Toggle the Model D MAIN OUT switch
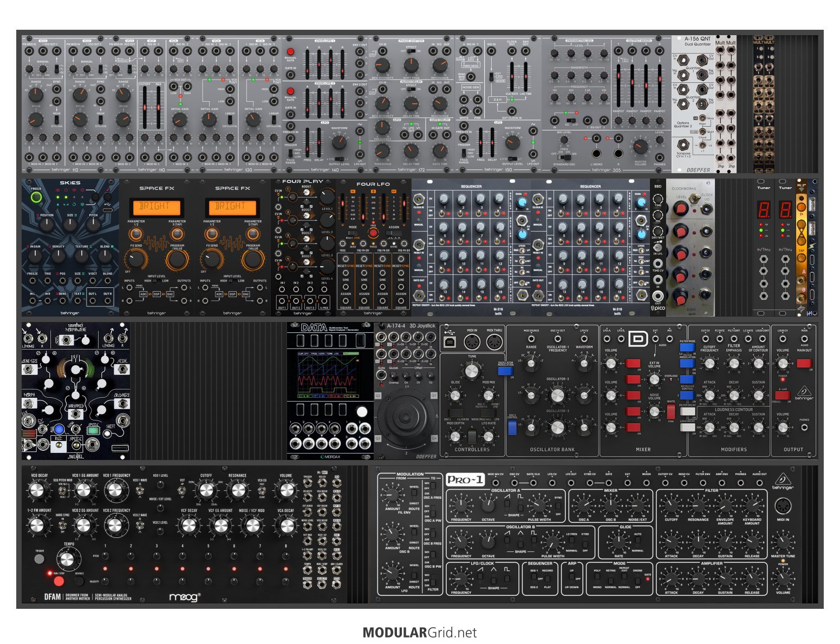 click(x=804, y=363)
